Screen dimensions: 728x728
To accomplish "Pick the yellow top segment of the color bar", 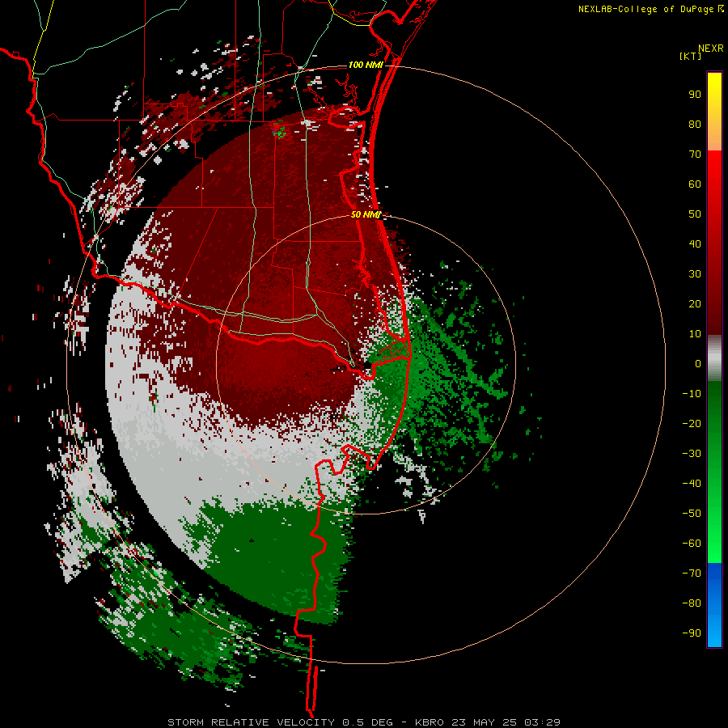I will (714, 112).
